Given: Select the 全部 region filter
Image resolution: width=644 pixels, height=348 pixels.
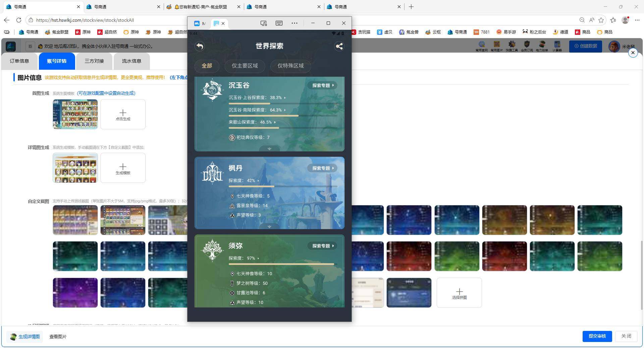Looking at the screenshot, I should pyautogui.click(x=207, y=66).
